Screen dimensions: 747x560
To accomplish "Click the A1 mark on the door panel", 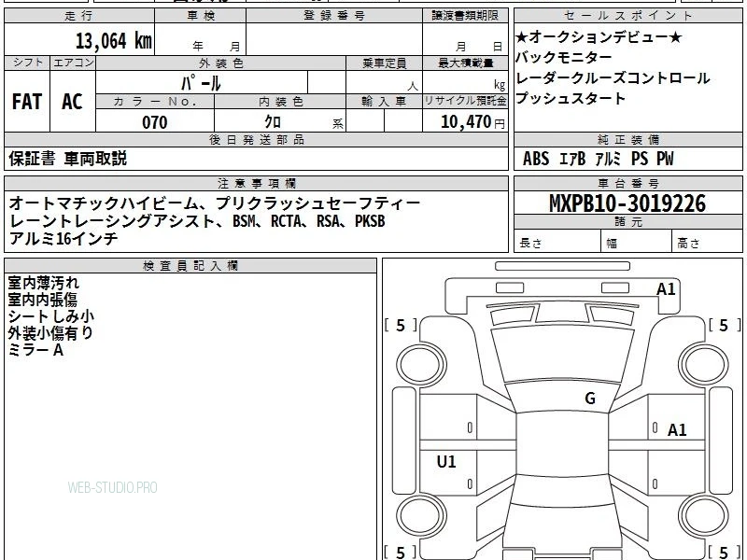I will [677, 430].
